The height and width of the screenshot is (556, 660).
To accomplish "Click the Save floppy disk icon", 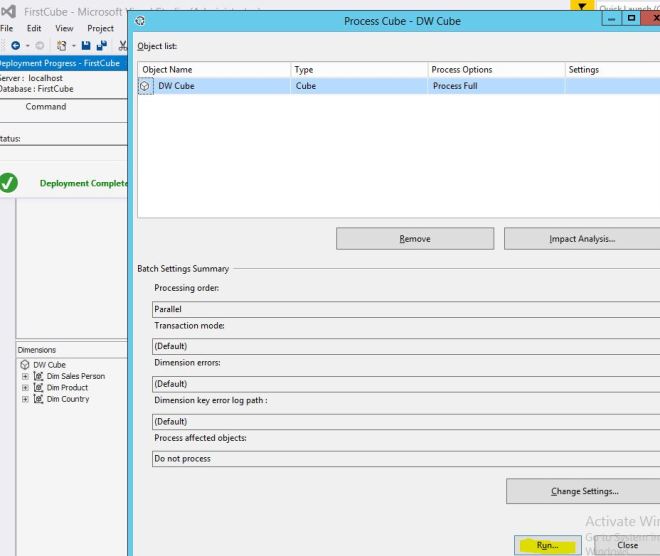I will coord(88,46).
